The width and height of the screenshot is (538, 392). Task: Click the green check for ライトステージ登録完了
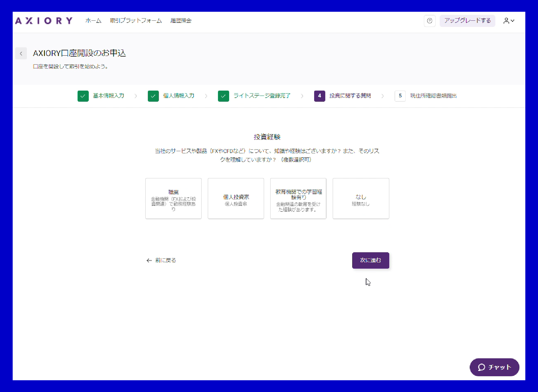[x=224, y=96]
